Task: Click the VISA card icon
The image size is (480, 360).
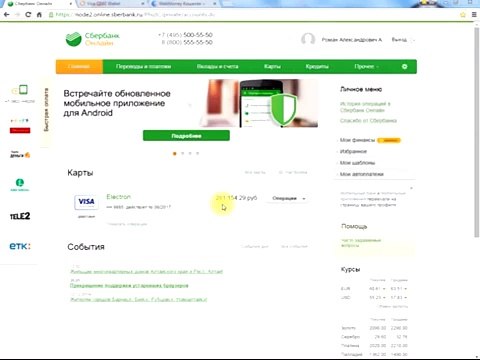Action: [x=86, y=202]
